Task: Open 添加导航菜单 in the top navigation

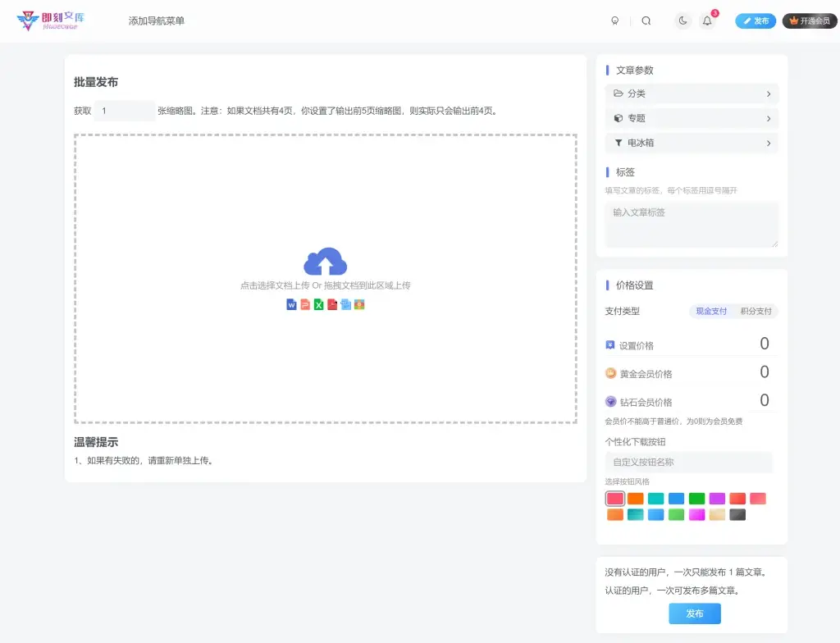Action: (157, 21)
